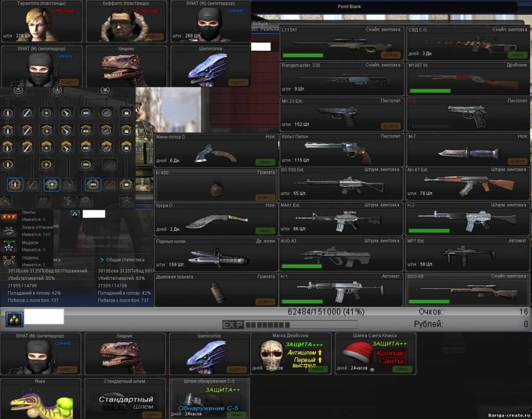Click the green durability bar on AUG A3
The width and height of the screenshot is (532, 419).
tap(302, 267)
